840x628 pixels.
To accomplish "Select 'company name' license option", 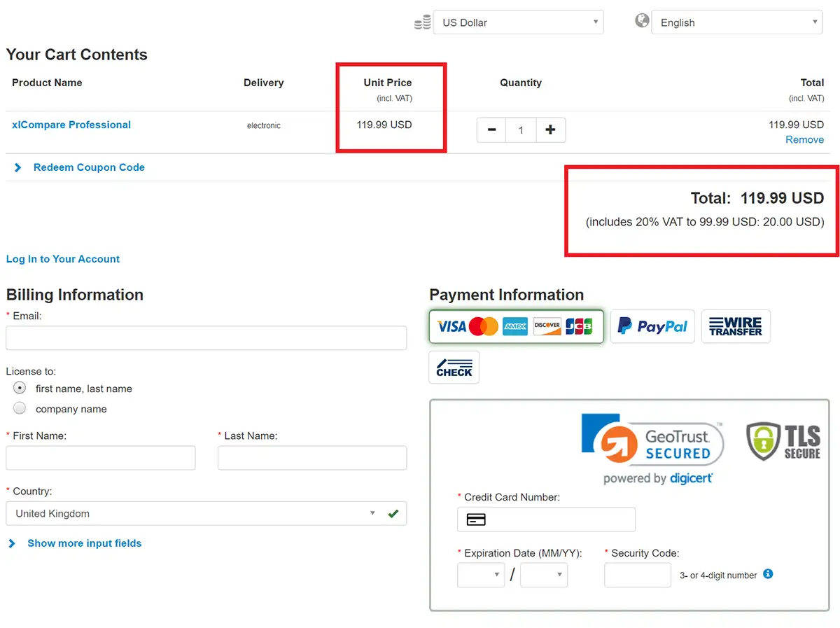I will click(x=20, y=408).
